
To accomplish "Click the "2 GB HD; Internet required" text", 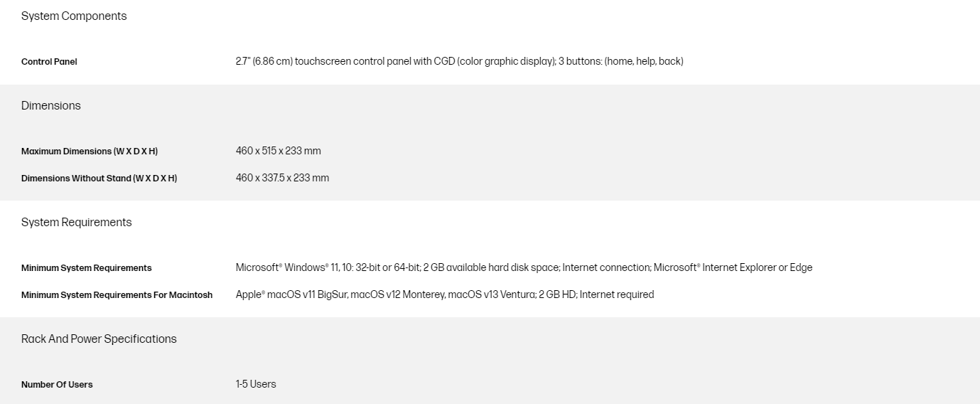I will [596, 294].
